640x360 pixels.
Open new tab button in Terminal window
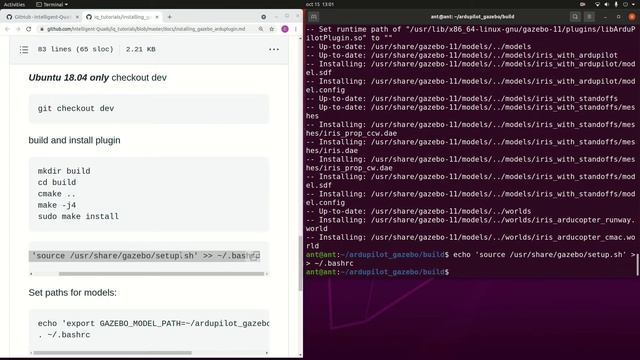(313, 17)
